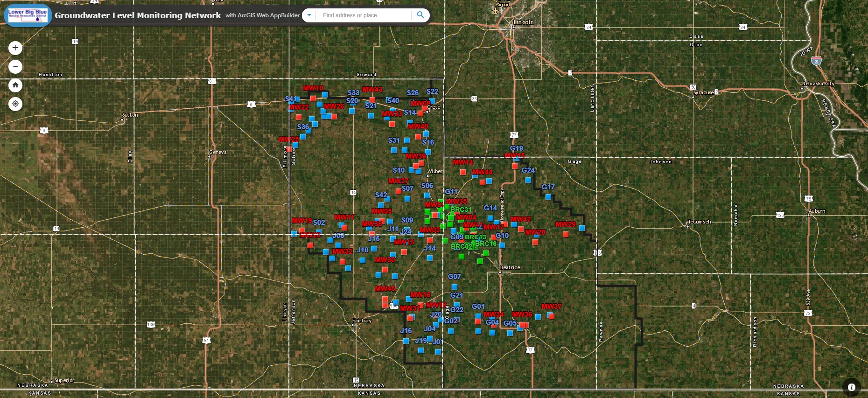Click the MW05 label

point(382,211)
